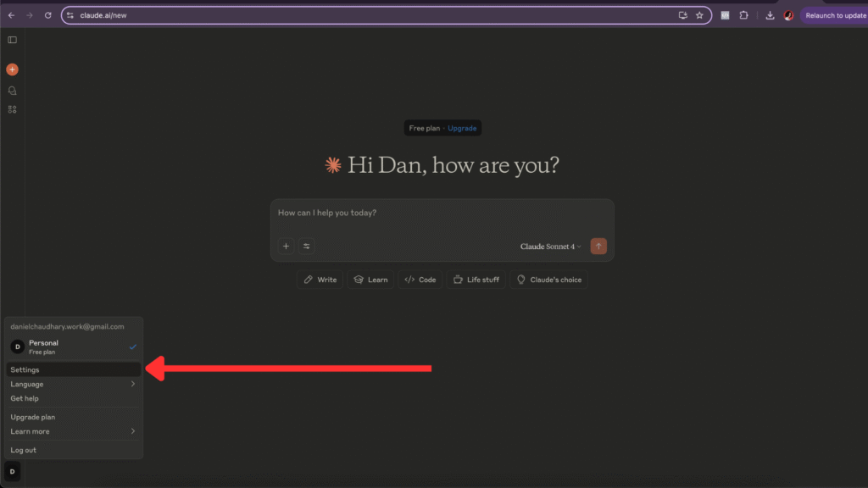The height and width of the screenshot is (488, 868).
Task: Focus the How can I help prompt field
Action: (442, 213)
